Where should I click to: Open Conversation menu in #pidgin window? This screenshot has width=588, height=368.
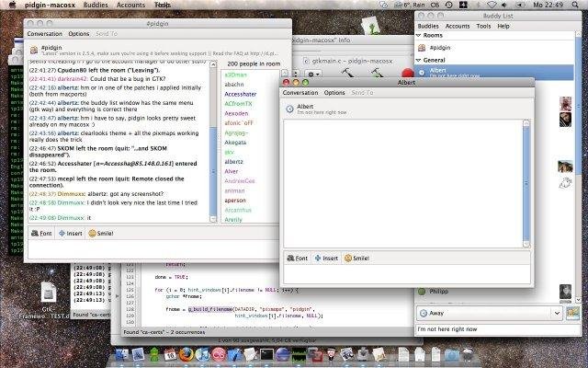45,34
